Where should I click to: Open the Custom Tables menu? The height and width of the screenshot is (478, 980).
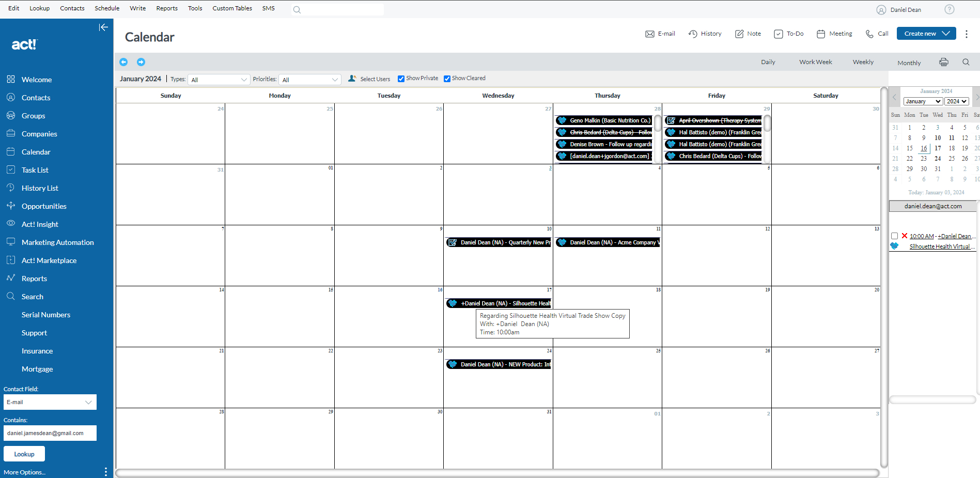[x=232, y=8]
